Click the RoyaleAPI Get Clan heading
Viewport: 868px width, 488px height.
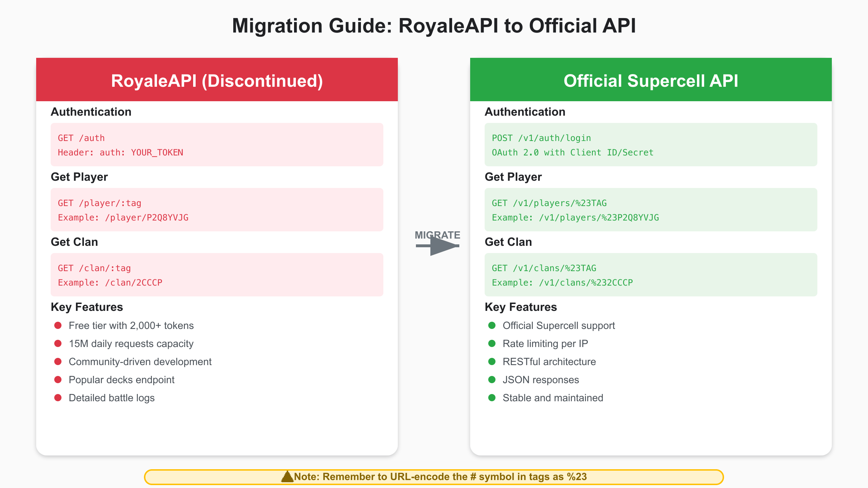(x=74, y=242)
